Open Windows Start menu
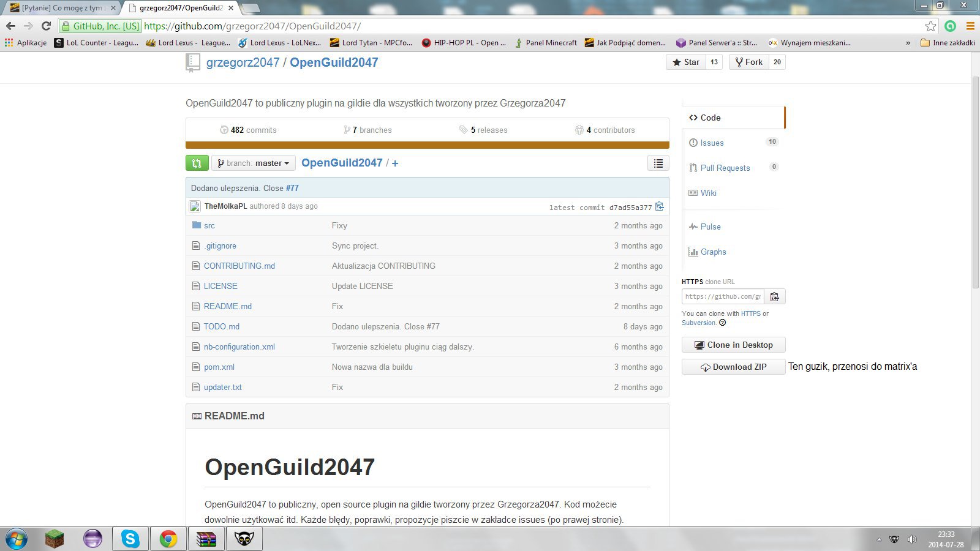The image size is (980, 551). click(17, 539)
